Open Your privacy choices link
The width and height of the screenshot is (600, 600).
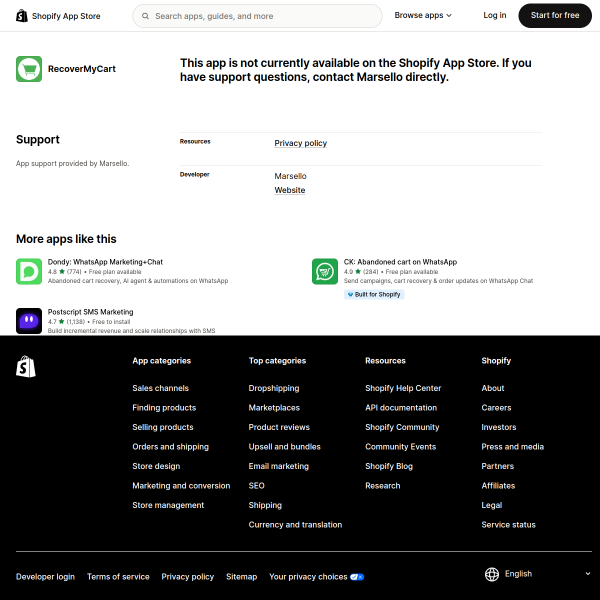(x=316, y=577)
